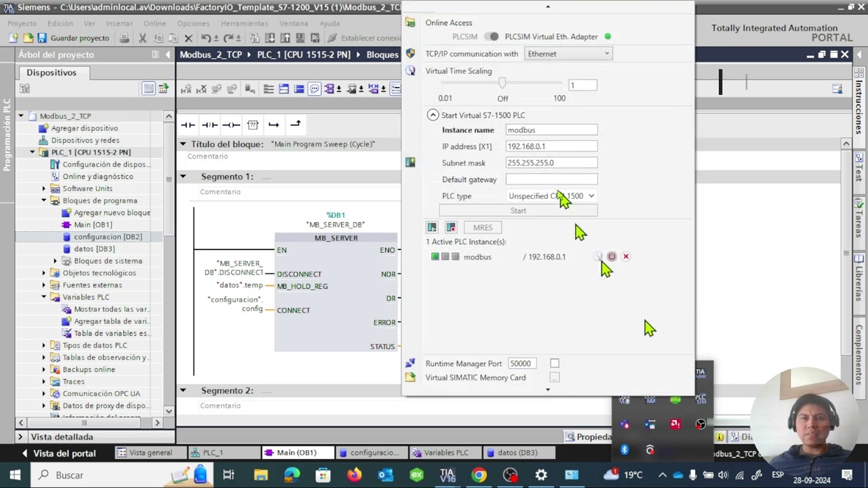Click the Virtual Time Scaling slider handle
The image size is (868, 488).
tap(502, 83)
